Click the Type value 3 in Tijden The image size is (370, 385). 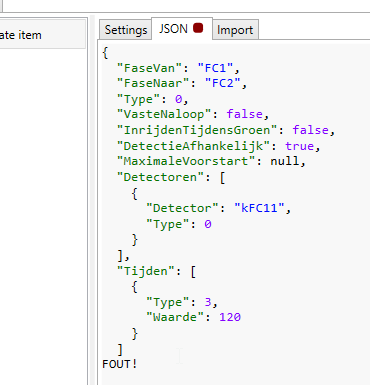coord(208,302)
